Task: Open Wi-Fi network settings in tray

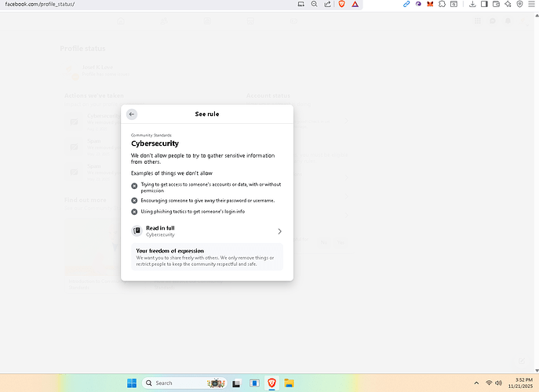Action: pos(489,383)
